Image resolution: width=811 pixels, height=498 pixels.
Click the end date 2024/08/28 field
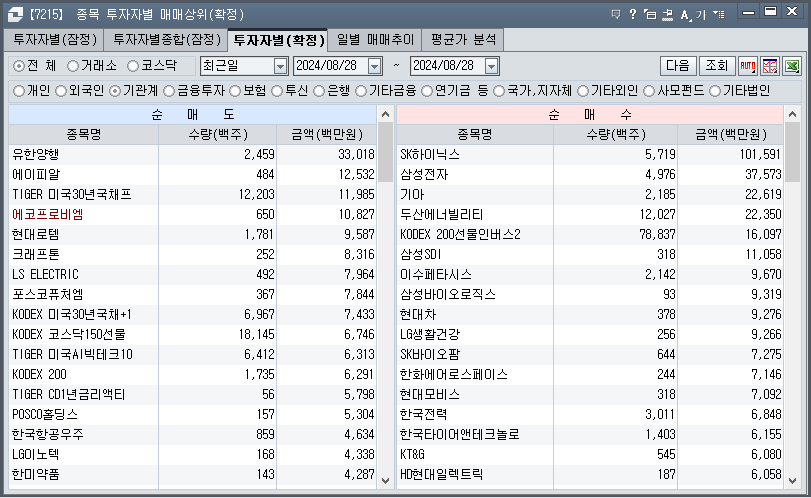click(x=448, y=66)
